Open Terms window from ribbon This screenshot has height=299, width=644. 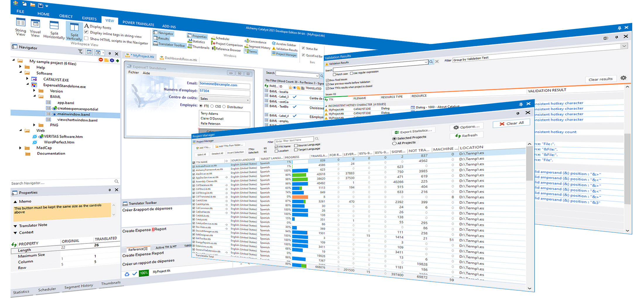point(251,52)
